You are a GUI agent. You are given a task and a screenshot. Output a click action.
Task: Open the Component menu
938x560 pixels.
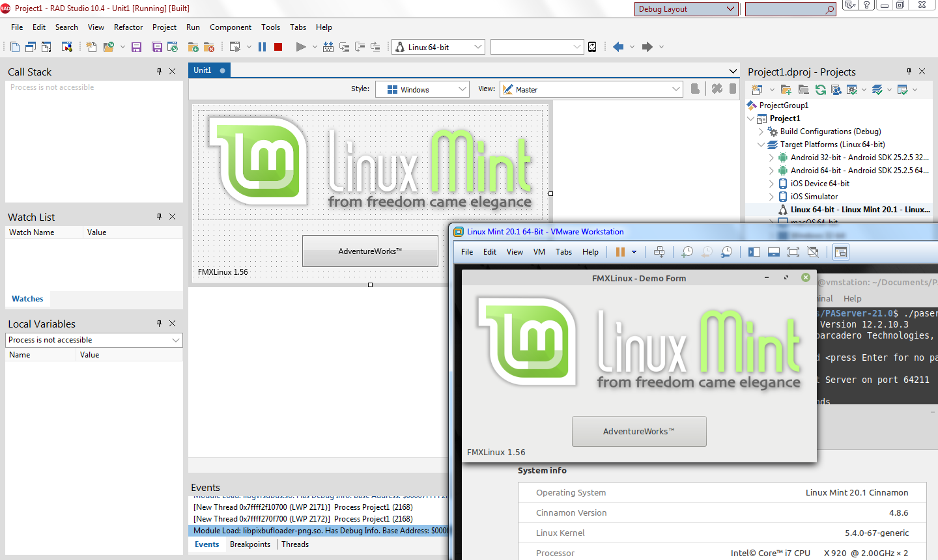pyautogui.click(x=231, y=27)
